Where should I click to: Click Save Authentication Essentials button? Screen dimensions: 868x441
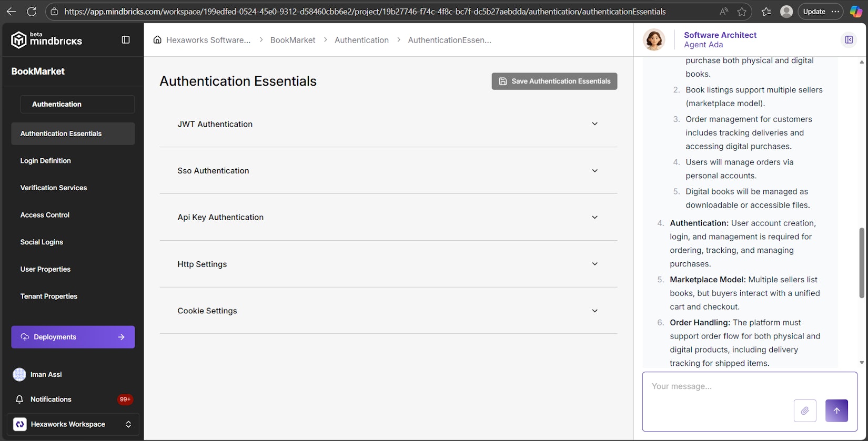click(x=554, y=81)
